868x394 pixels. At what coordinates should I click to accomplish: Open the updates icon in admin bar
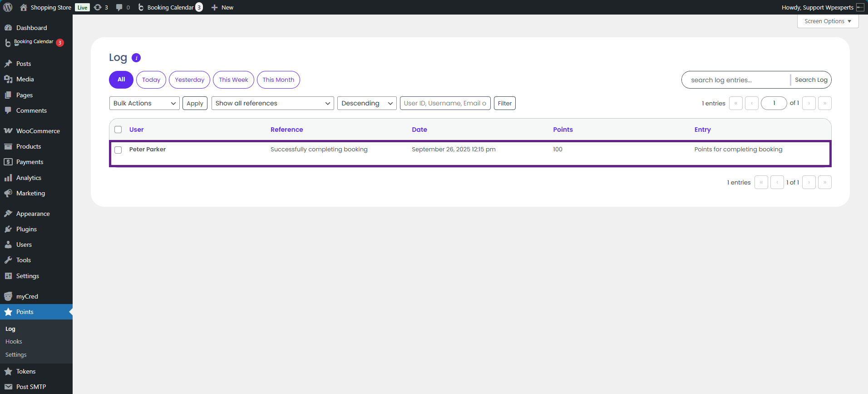100,7
